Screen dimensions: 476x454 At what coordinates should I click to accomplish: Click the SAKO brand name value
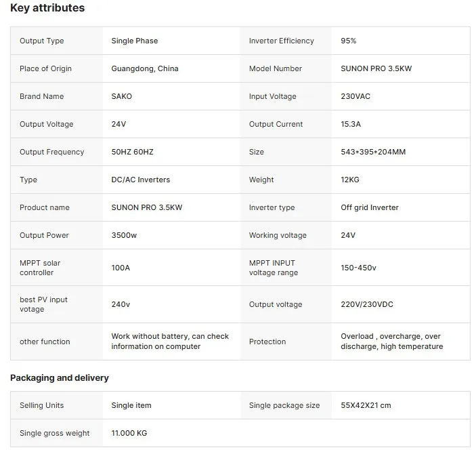pyautogui.click(x=122, y=96)
